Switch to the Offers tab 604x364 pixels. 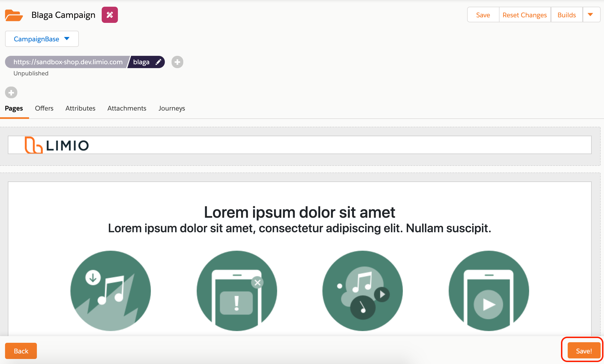tap(44, 108)
